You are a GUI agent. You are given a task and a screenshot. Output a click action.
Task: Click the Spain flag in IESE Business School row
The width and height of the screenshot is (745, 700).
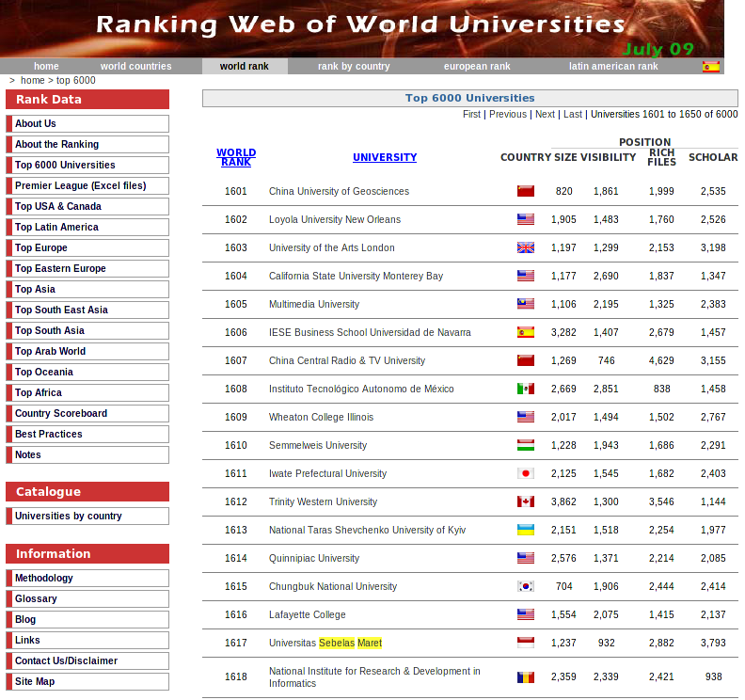click(x=526, y=332)
